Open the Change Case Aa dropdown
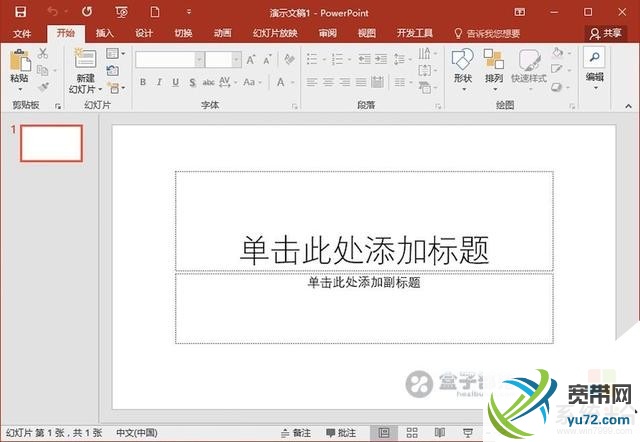Viewport: 640px width, 442px height. pos(252,82)
